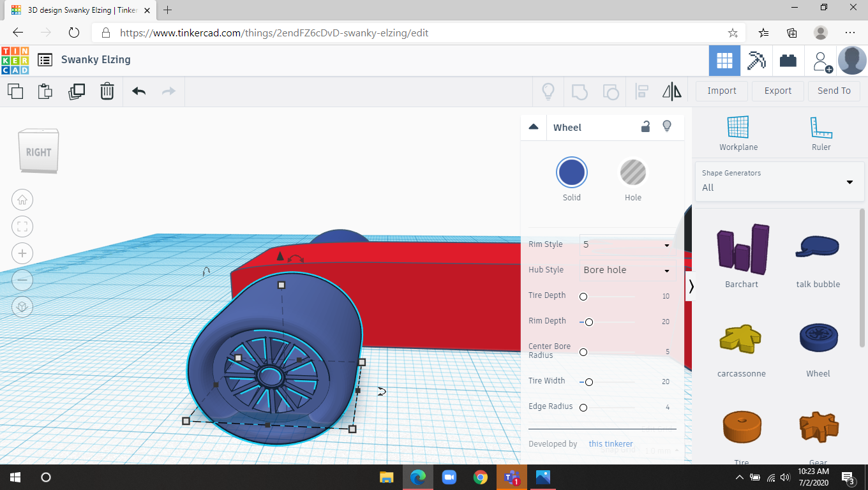Click the Align tool icon
Image resolution: width=868 pixels, height=490 pixels.
642,91
